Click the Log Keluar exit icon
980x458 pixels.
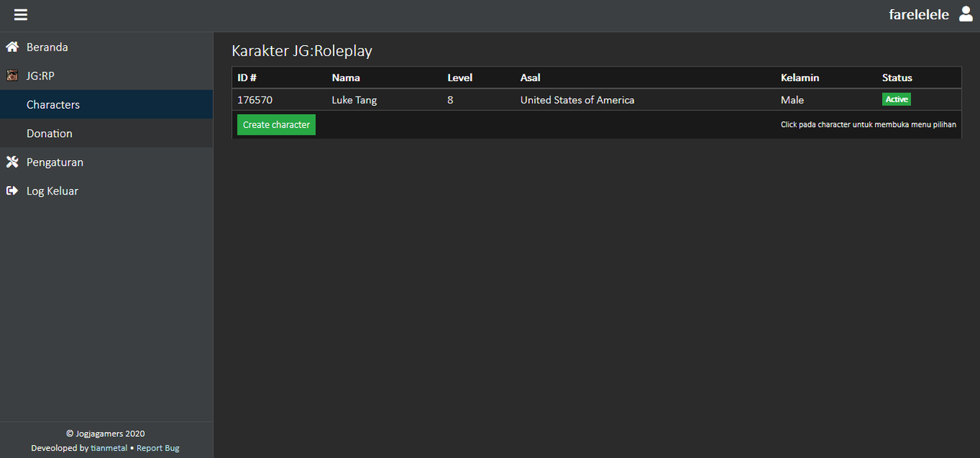point(12,191)
